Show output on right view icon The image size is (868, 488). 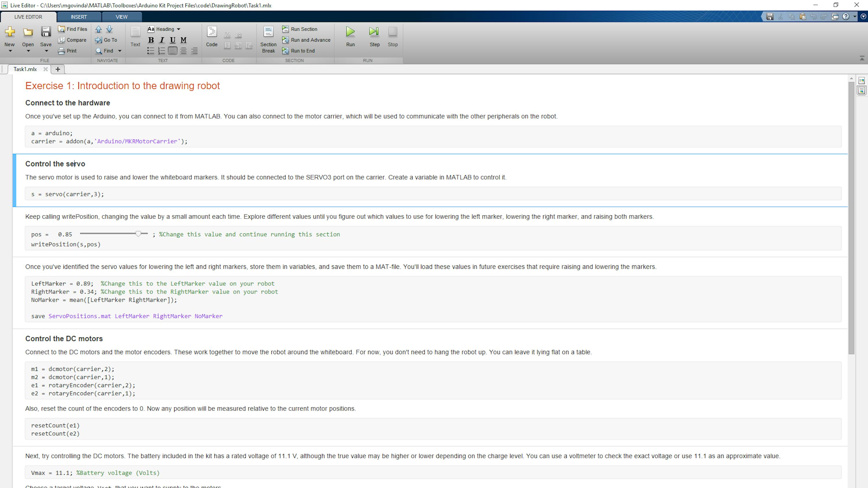[x=862, y=80]
